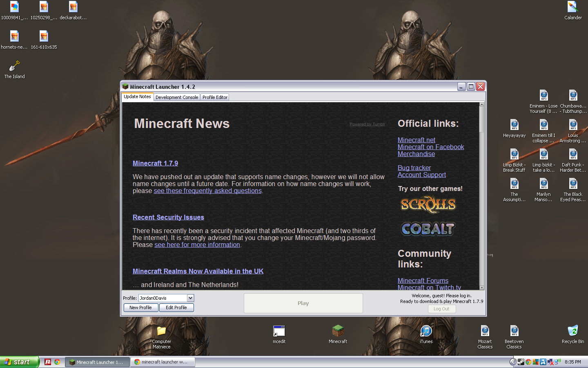The width and height of the screenshot is (588, 368).
Task: Open the frequently asked questions link
Action: point(207,191)
